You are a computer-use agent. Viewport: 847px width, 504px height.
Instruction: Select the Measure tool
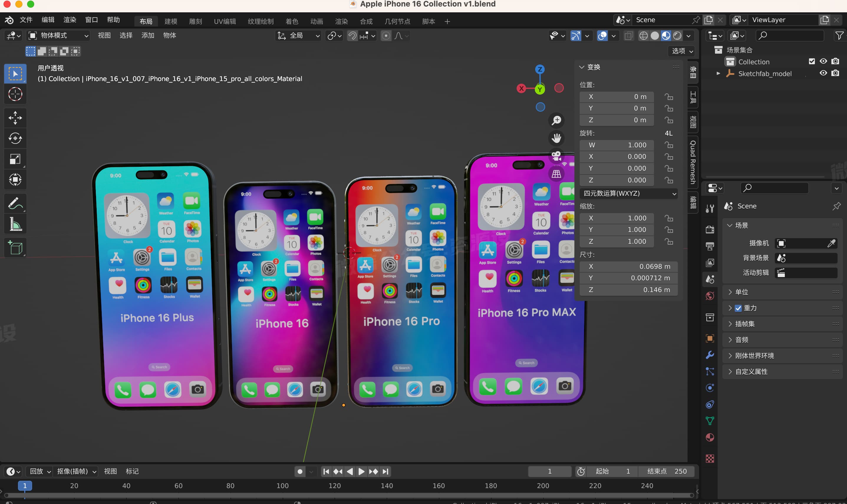tap(15, 224)
